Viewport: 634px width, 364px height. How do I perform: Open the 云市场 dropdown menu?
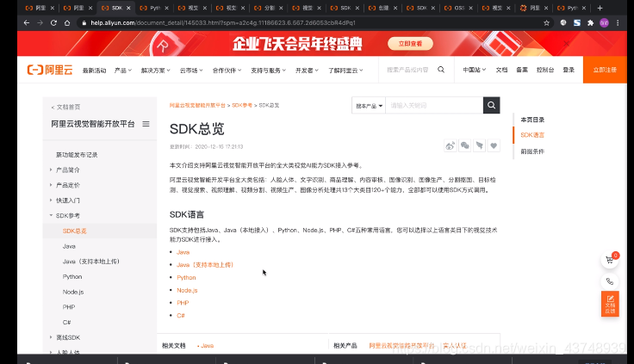pyautogui.click(x=191, y=71)
